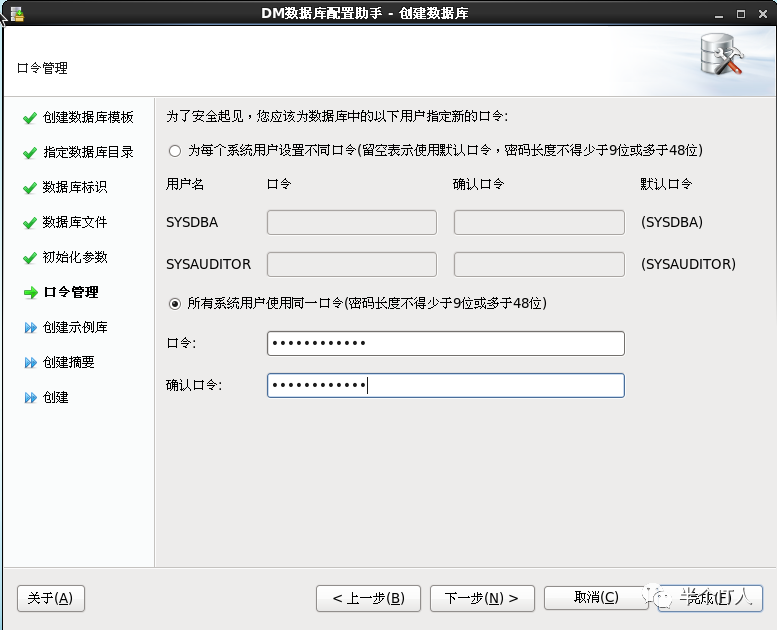Screen dimensions: 777x630
Task: Select radio for separate password per system user
Action: (174, 151)
